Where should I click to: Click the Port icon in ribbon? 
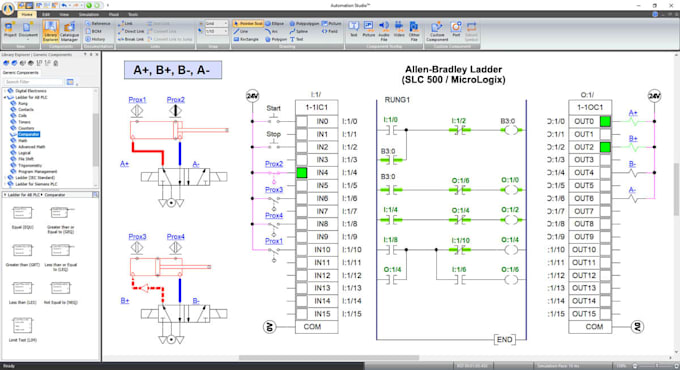tap(456, 29)
